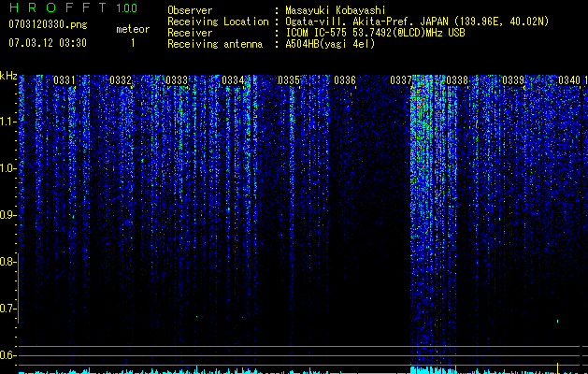Click the 1.1 kHz axis tick
Screen dimensions: 588x374
pos(8,122)
